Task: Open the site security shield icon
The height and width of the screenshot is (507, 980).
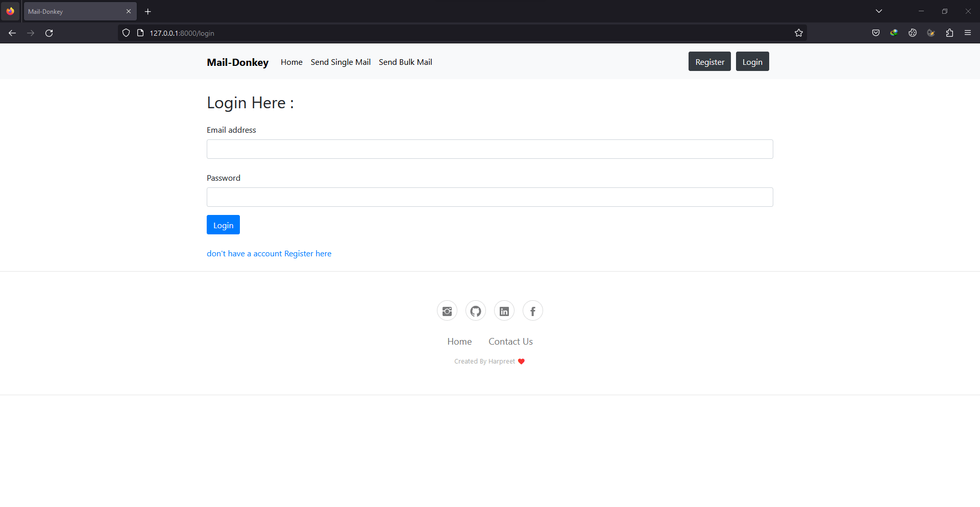Action: (126, 33)
